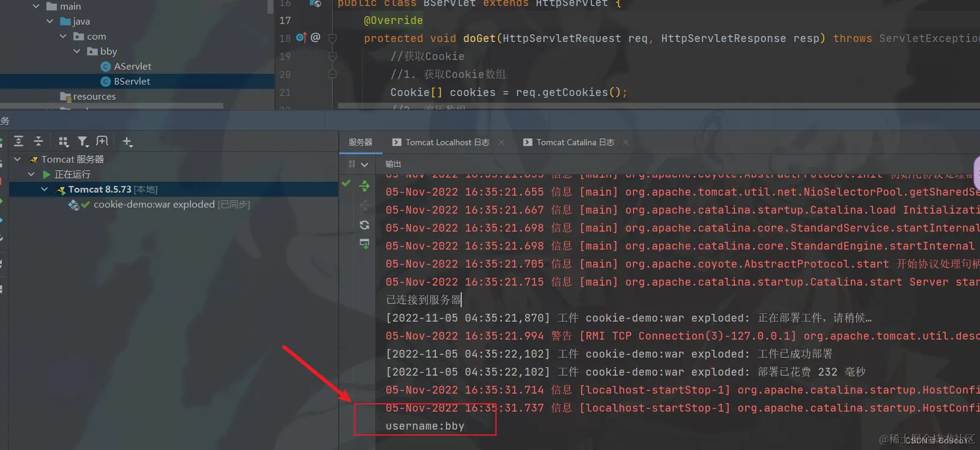Click the main folder icon

52,6
